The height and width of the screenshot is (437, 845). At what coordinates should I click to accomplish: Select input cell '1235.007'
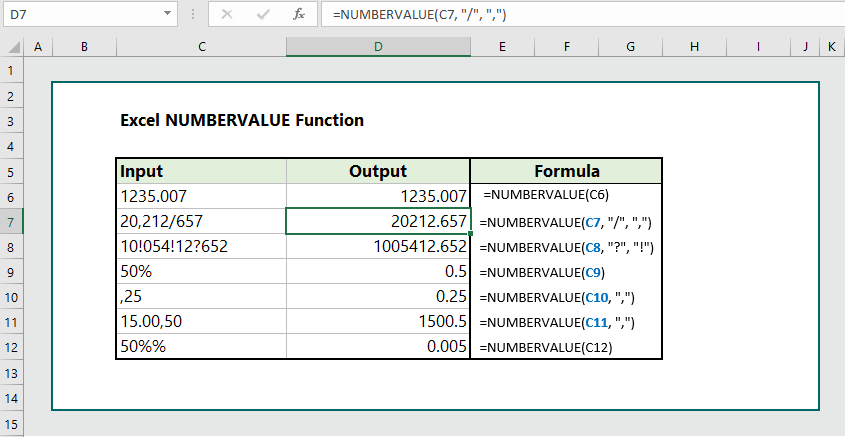(202, 197)
